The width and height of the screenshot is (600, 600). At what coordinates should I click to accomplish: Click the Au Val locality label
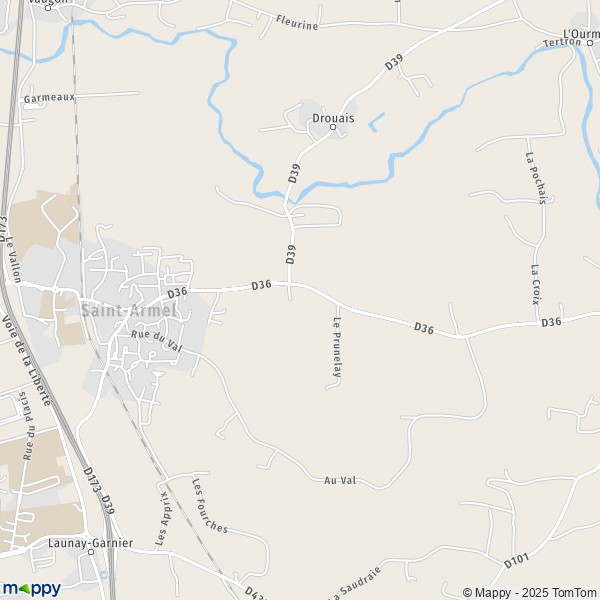(x=340, y=480)
